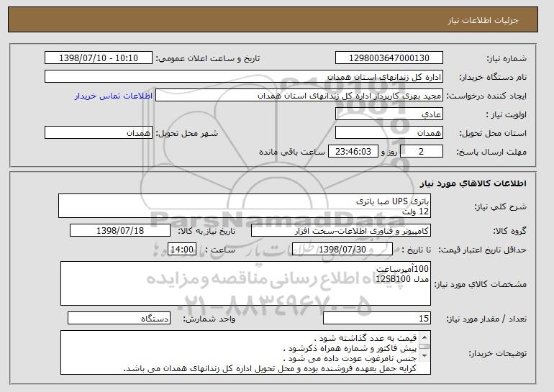Image resolution: width=554 pixels, height=392 pixels.
Task: Click the delivery province field همدان
Action: (x=389, y=133)
